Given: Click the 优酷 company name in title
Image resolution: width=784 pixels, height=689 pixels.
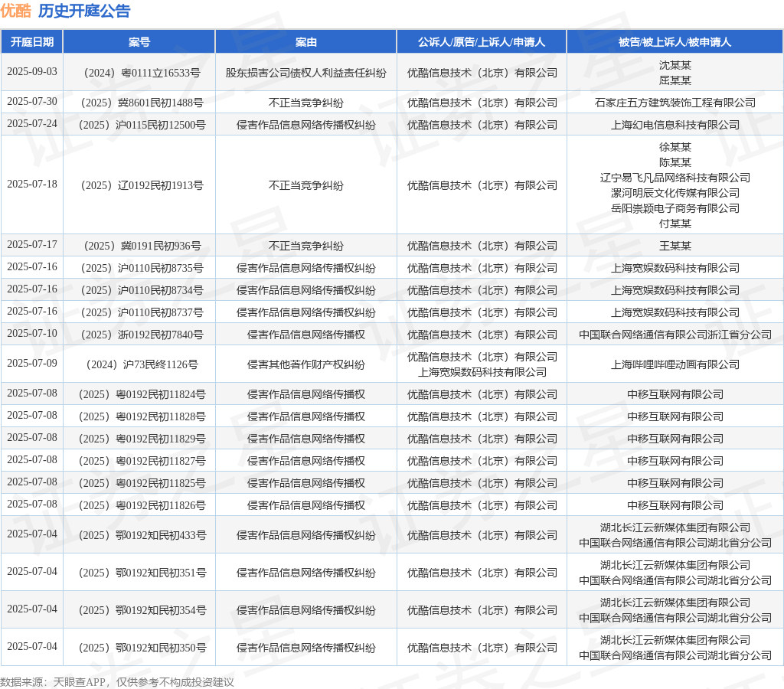Looking at the screenshot, I should (16, 11).
